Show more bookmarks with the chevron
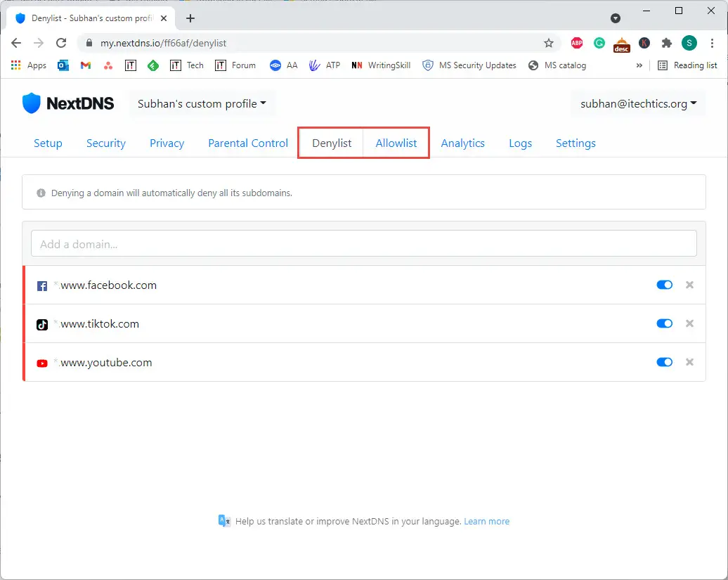Viewport: 728px width, 580px height. [x=639, y=65]
